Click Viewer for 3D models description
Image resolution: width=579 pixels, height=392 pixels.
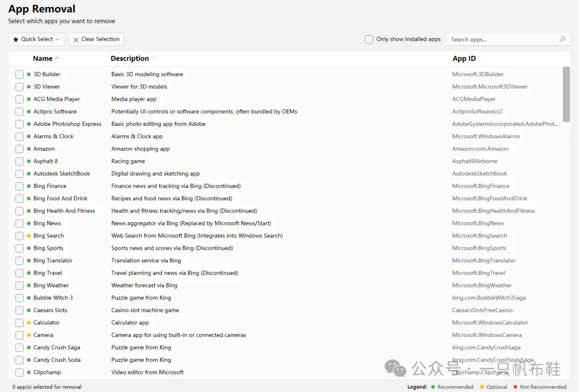tap(139, 87)
